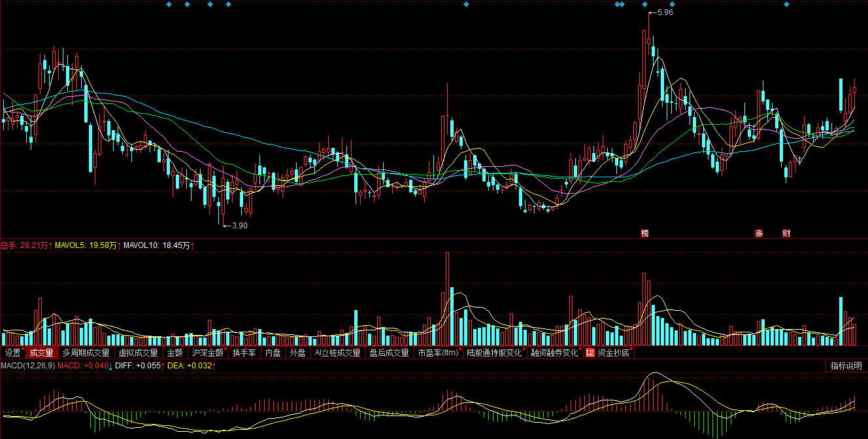Click the leftmost blue diamond info marker
Viewport: 868px width, 439px height.
pyautogui.click(x=169, y=5)
